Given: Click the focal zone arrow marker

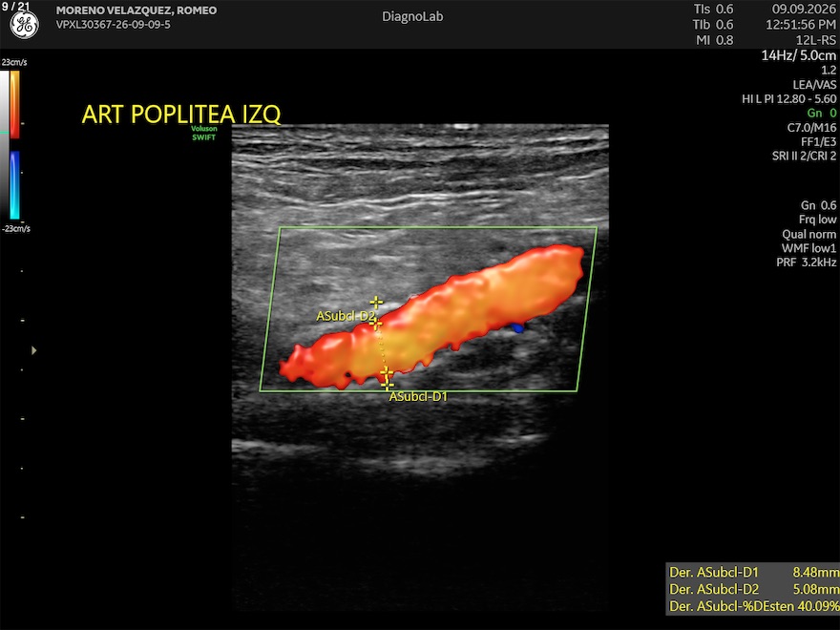Looking at the screenshot, I should (33, 350).
